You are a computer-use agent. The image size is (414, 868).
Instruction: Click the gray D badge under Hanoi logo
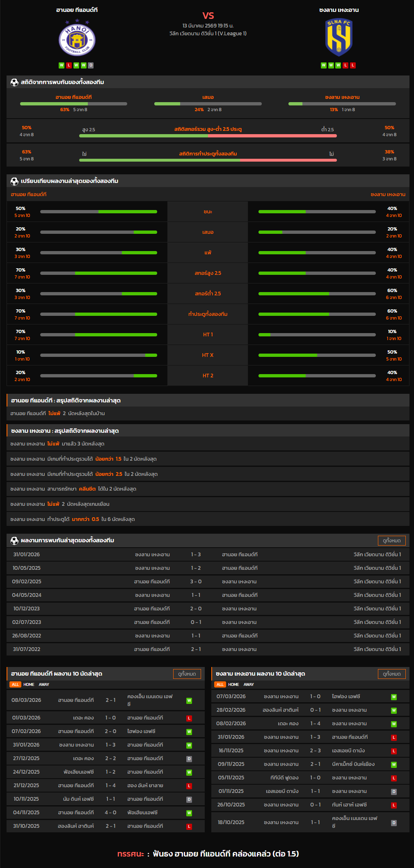pos(91,65)
